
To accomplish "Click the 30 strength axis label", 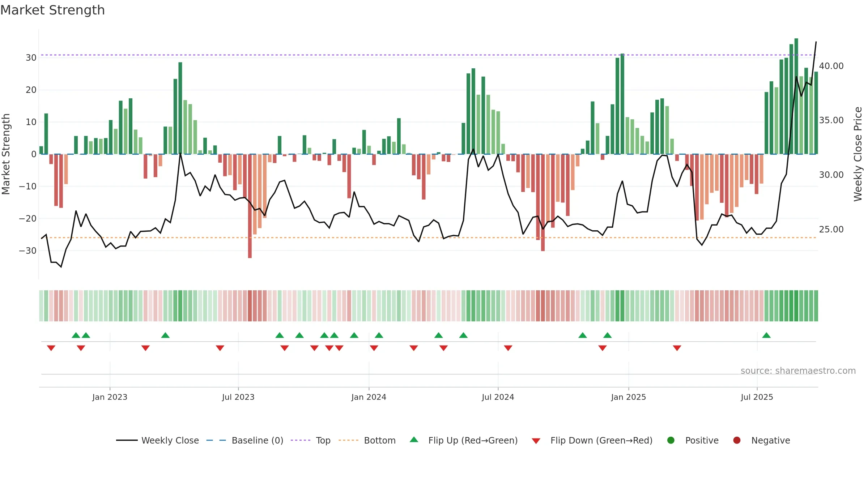I will click(x=31, y=57).
